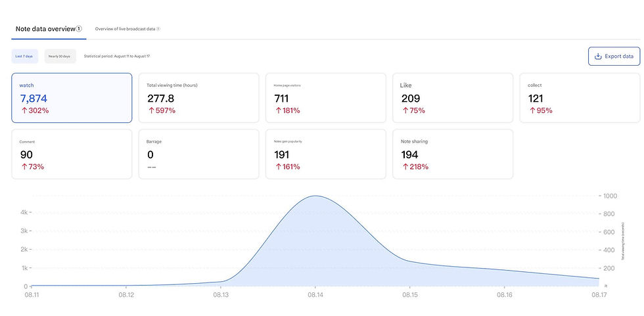Select the Note sharing metric card
The width and height of the screenshot is (644, 316).
pos(453,154)
